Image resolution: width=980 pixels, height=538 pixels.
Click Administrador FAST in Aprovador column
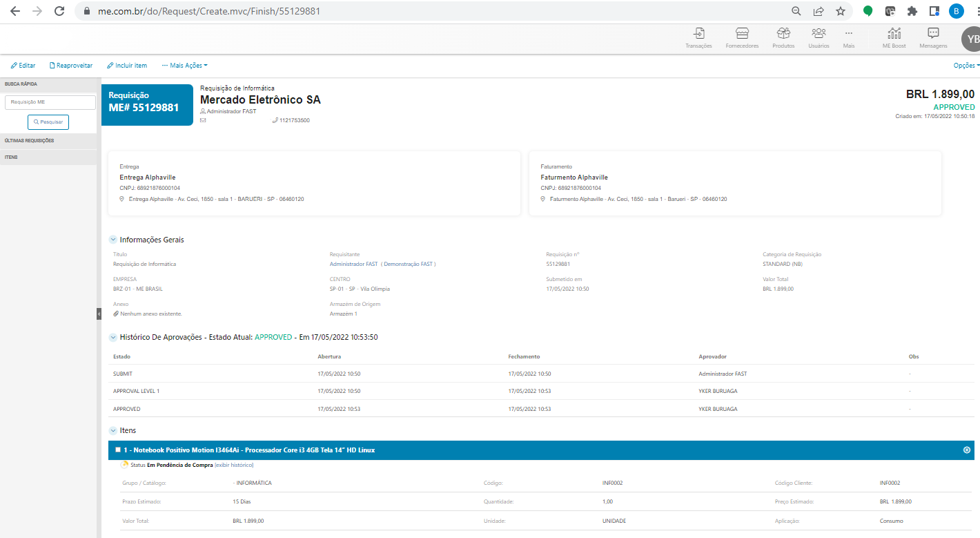click(x=723, y=374)
